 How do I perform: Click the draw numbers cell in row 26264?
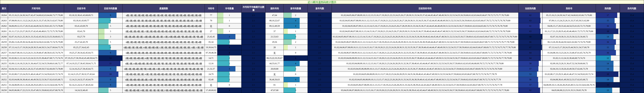(36, 15)
